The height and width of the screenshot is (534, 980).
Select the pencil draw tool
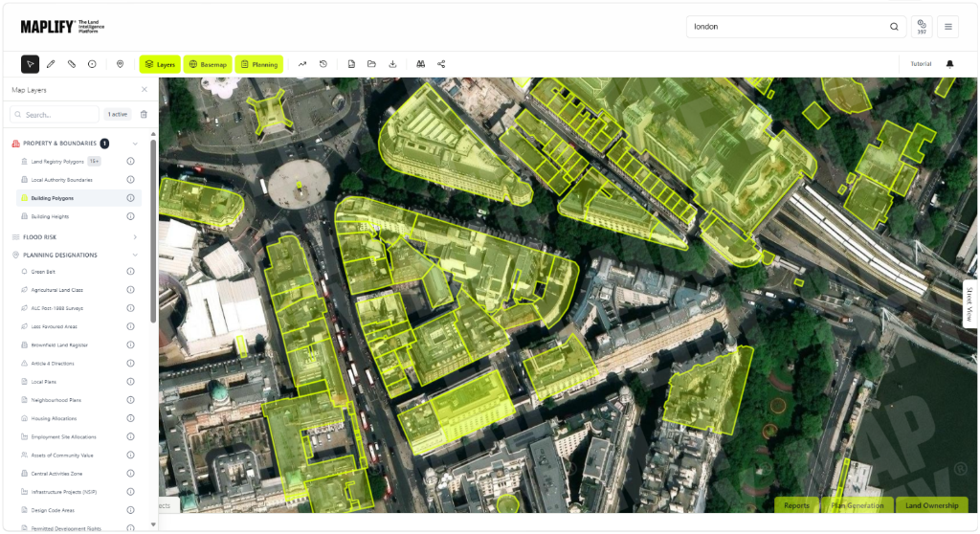(51, 64)
